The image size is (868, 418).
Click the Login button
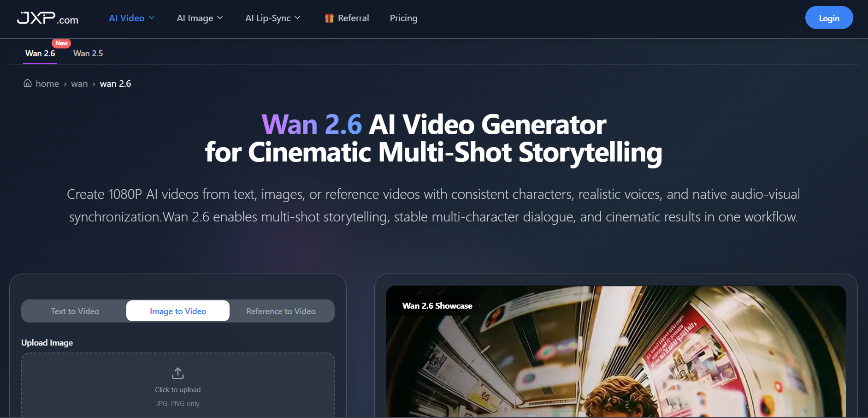coord(829,18)
